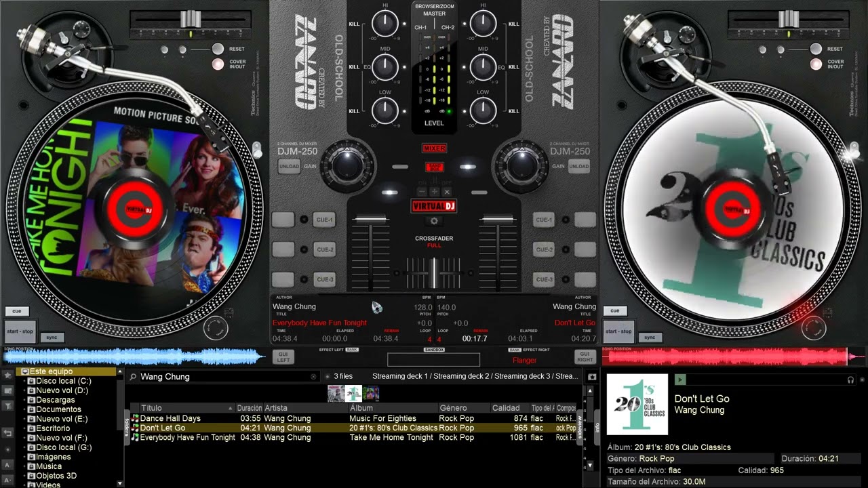This screenshot has height=488, width=868.
Task: Kill the LOW band on left channel
Action: click(x=354, y=110)
